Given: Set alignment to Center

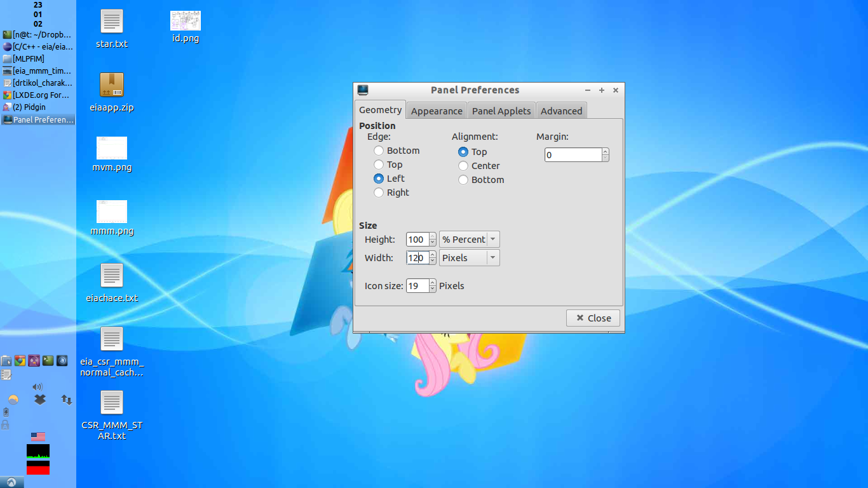Looking at the screenshot, I should tap(463, 166).
